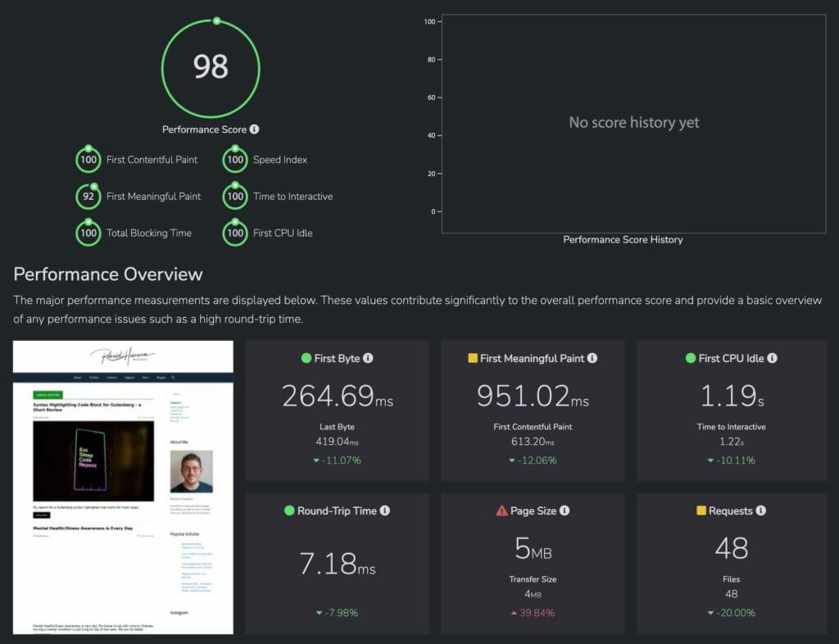Viewport: 839px width, 644px height.
Task: Click the green status dot on First CPU Idle card
Action: (x=690, y=358)
